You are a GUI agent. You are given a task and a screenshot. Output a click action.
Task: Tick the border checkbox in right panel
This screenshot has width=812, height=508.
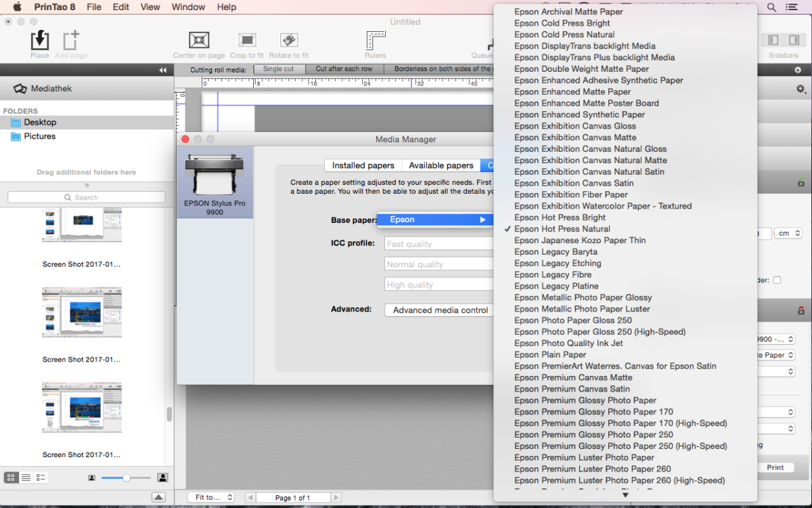(x=777, y=280)
